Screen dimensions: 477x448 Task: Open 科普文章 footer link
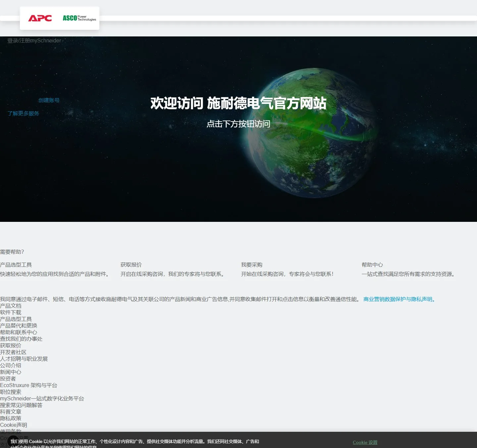point(11,412)
